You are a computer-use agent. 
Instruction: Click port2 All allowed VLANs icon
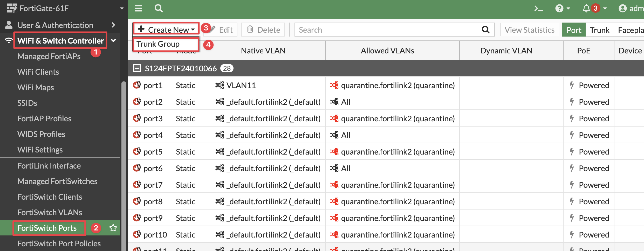[x=334, y=102]
